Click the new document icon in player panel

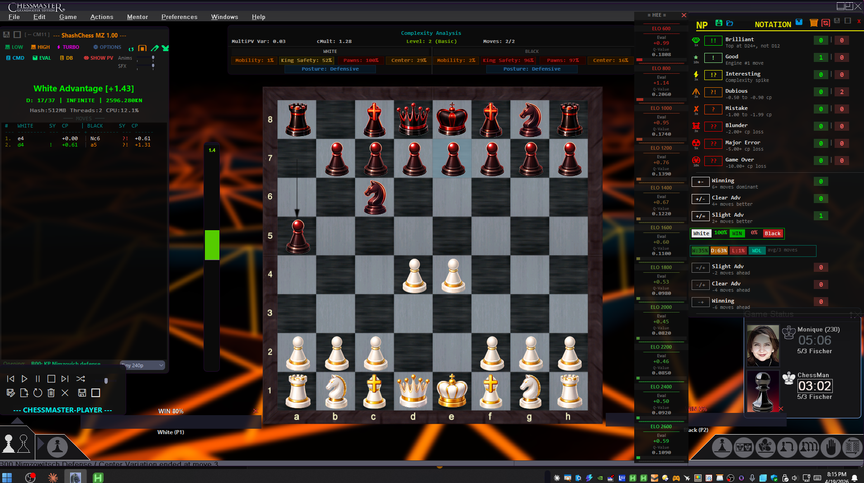[x=24, y=393]
